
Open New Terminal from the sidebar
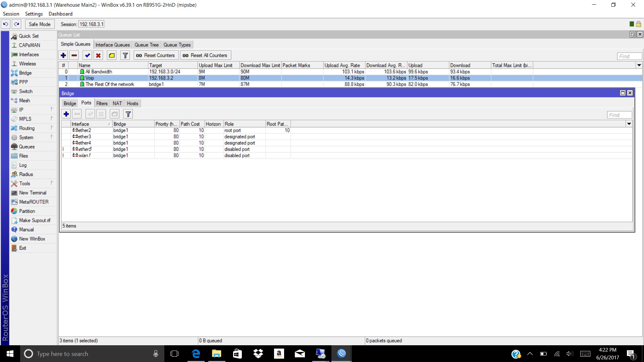pos(33,193)
